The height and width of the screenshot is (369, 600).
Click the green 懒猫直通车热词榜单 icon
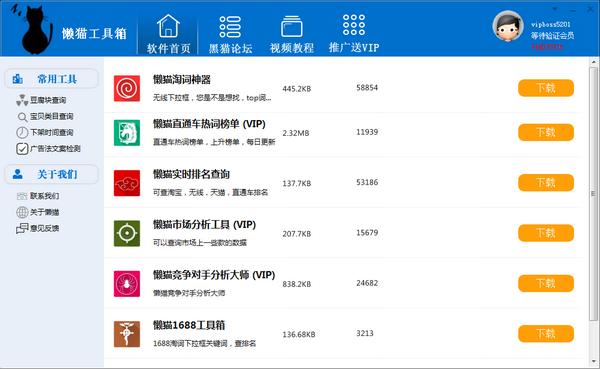[x=127, y=133]
